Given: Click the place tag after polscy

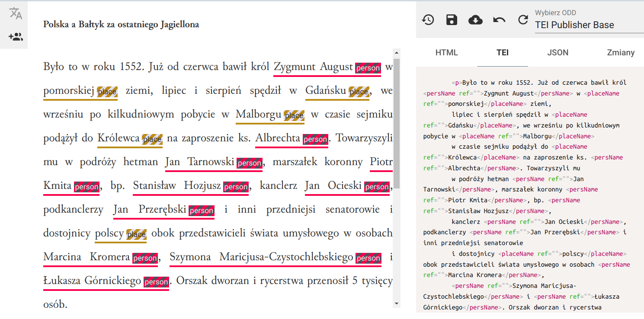Looking at the screenshot, I should 136,234.
